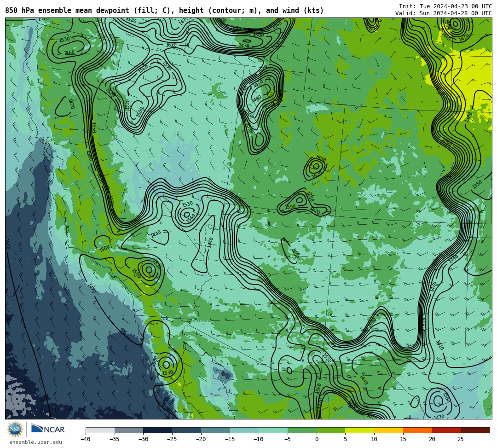Pick the light gray -40 to -35 colorbar swatch
The image size is (497, 448).
[100, 430]
